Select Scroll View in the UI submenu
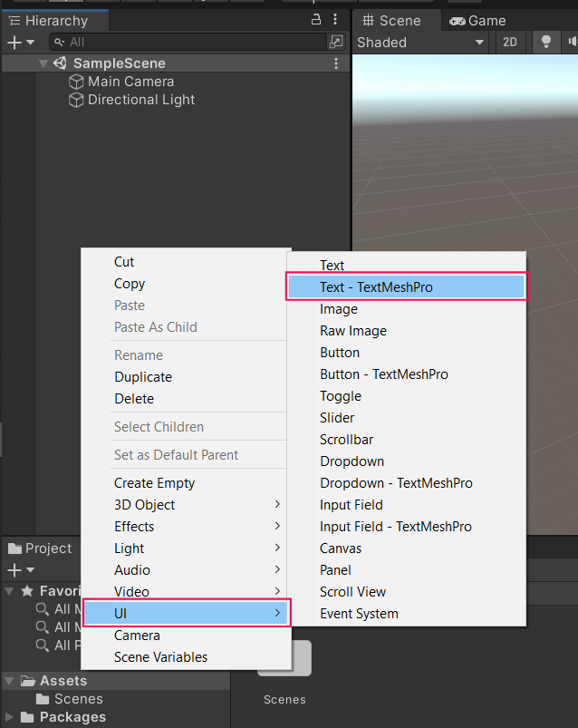Viewport: 578px width, 728px height. pyautogui.click(x=407, y=592)
